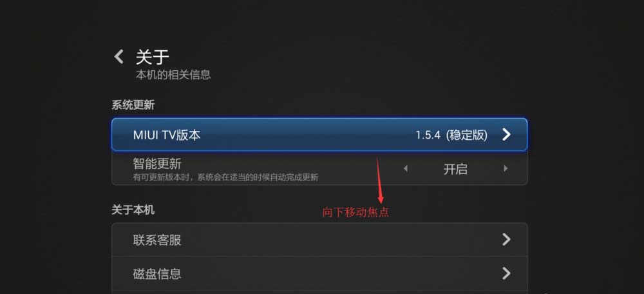This screenshot has width=644, height=294.
Task: Open the 磁盘信息 entry
Action: pyautogui.click(x=319, y=273)
